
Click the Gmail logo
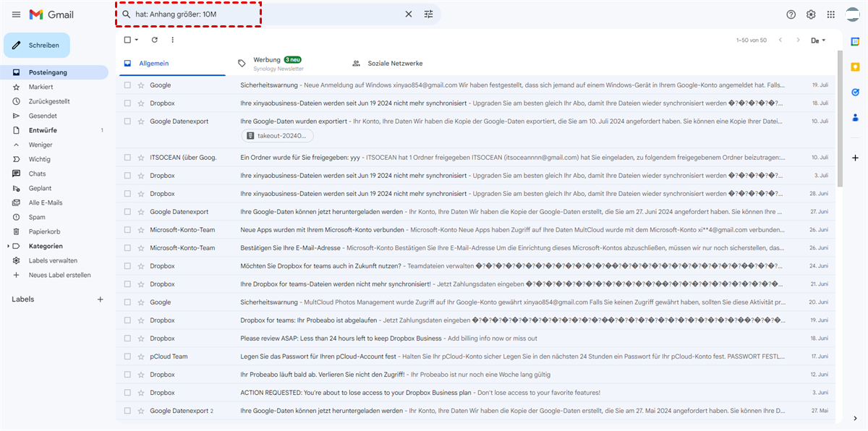[51, 14]
